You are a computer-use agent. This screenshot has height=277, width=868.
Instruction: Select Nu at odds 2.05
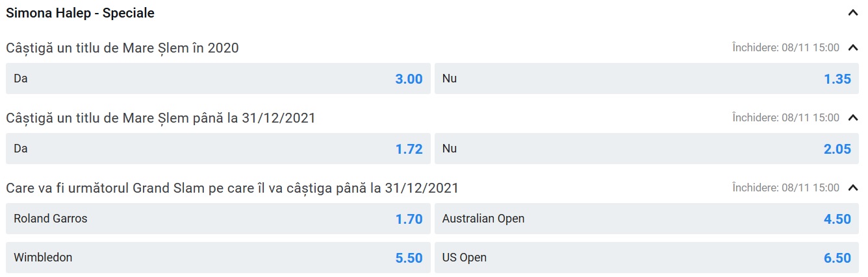pyautogui.click(x=646, y=149)
